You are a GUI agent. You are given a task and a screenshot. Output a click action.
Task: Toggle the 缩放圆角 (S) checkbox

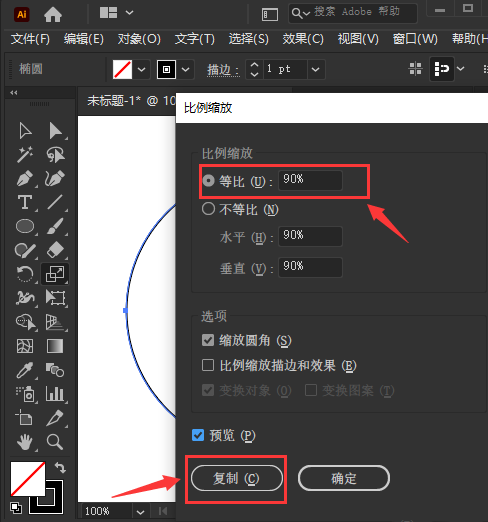point(208,340)
